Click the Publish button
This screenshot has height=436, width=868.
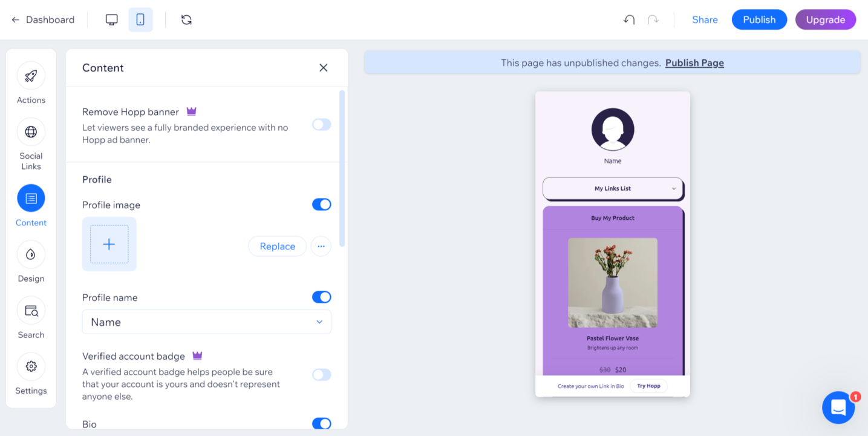759,19
